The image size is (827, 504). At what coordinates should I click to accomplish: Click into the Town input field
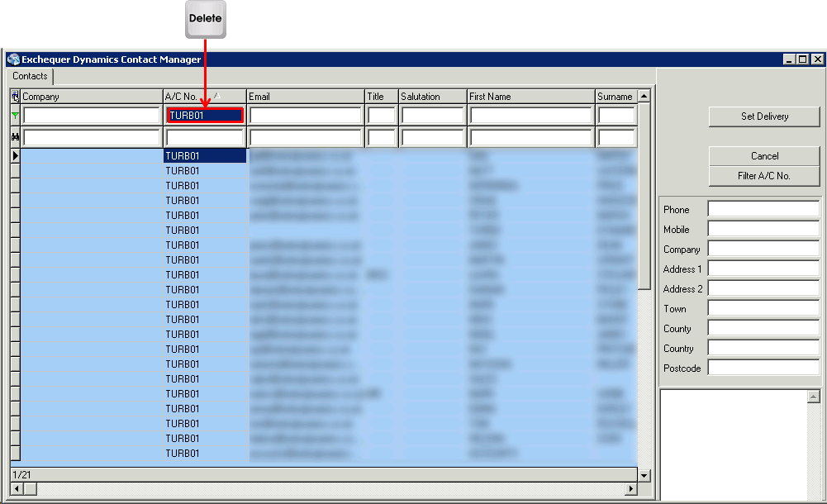click(x=763, y=308)
